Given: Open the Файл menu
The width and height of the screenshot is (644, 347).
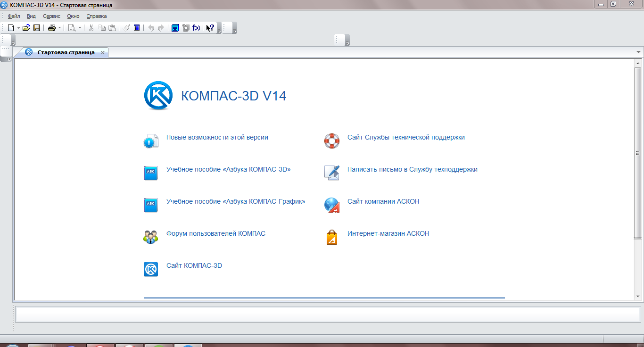Looking at the screenshot, I should coord(14,16).
